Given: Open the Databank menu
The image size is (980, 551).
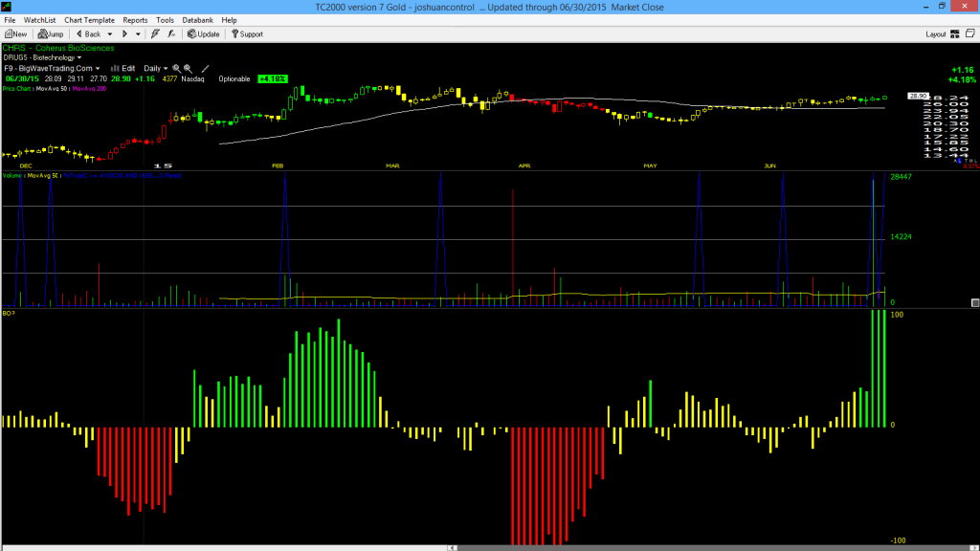Looking at the screenshot, I should (197, 20).
